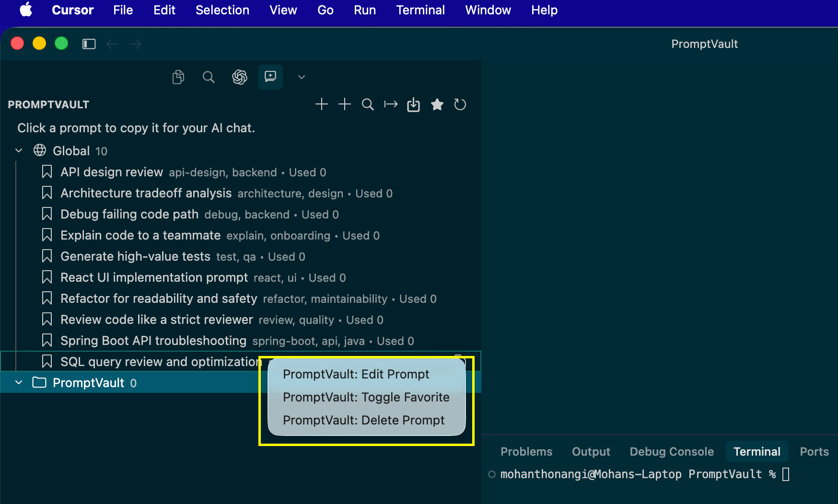
Task: Click the import download icon in PromptVault header
Action: (414, 104)
